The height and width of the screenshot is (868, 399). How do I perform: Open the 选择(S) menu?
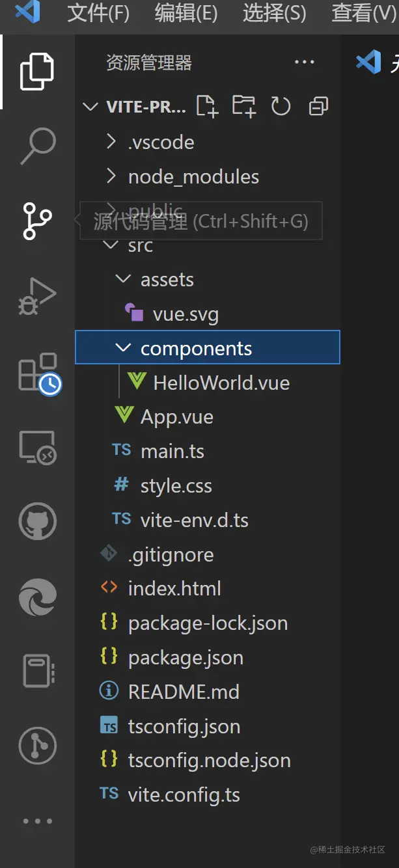274,13
